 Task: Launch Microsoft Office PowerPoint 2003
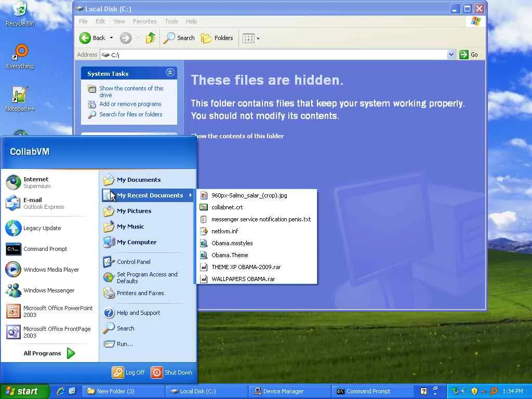point(49,311)
